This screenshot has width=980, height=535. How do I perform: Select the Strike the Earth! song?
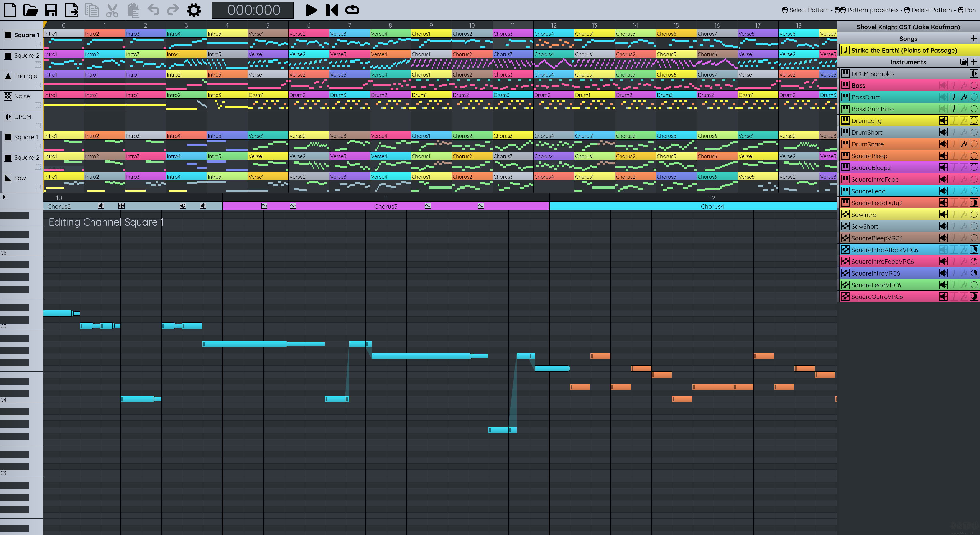pyautogui.click(x=904, y=50)
